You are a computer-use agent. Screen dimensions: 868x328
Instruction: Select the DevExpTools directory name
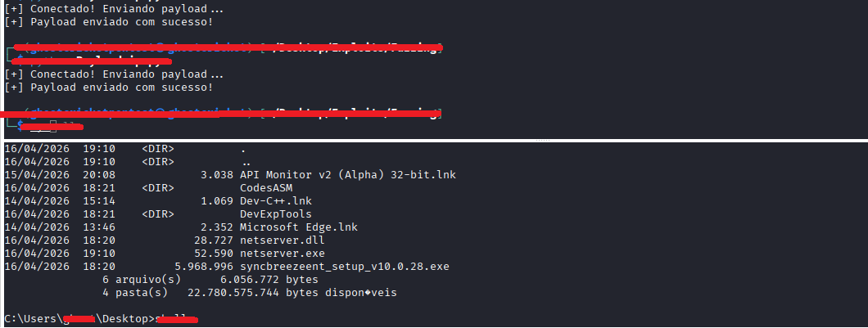pyautogui.click(x=276, y=214)
